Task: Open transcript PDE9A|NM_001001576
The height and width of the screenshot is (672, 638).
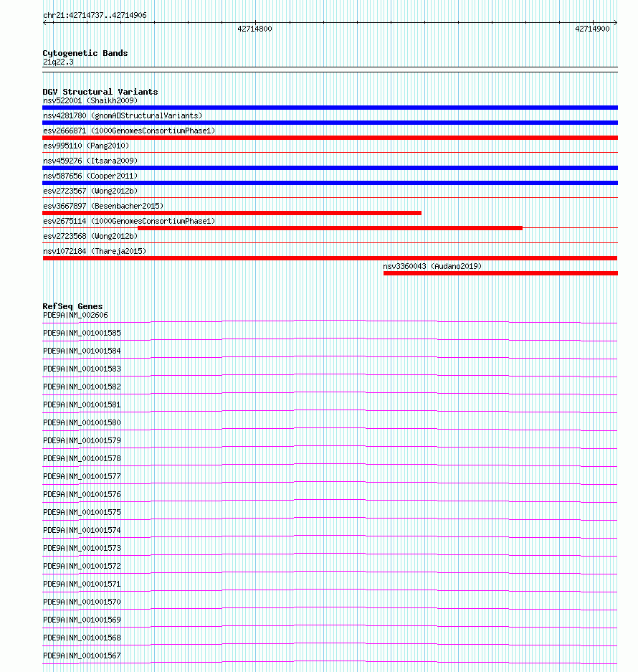Action: [x=82, y=495]
